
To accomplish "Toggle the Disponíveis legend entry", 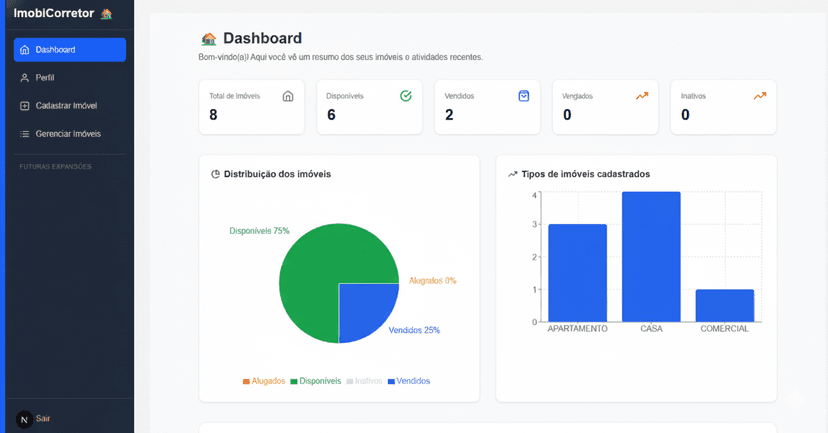I will click(x=315, y=381).
